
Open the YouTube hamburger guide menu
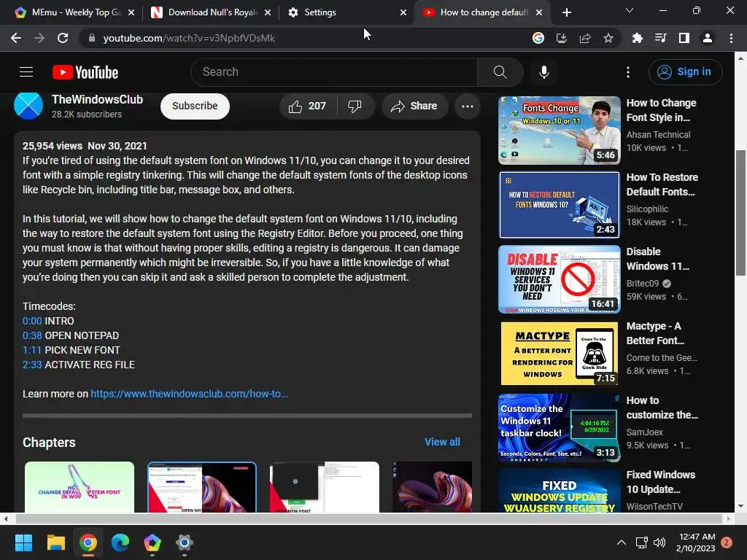[x=26, y=72]
